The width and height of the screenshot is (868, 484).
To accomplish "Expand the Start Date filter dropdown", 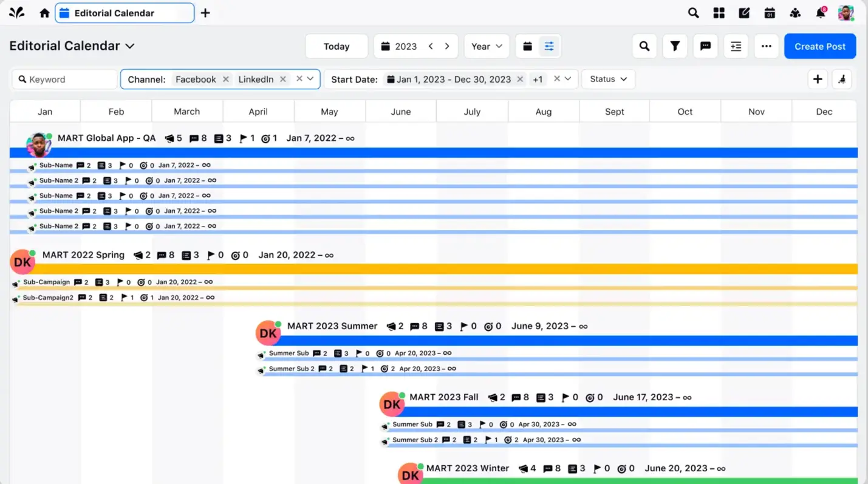I will click(568, 79).
